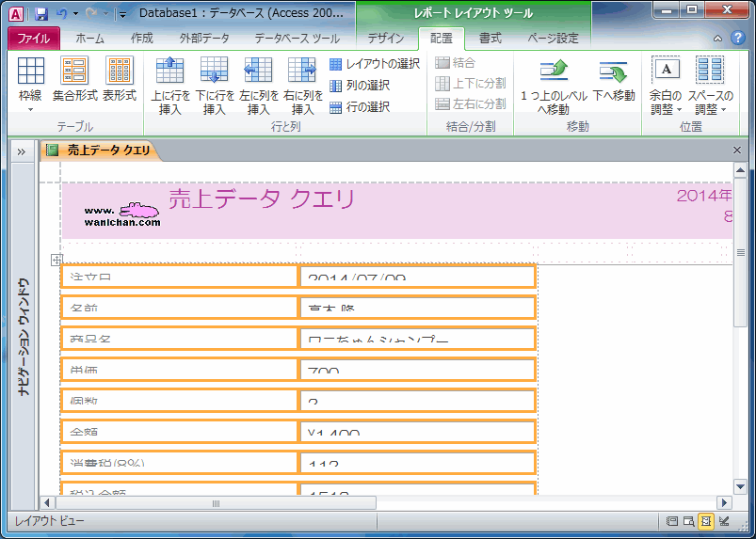756x539 pixels.
Task: Click the layout selector cross handle
Action: [56, 261]
